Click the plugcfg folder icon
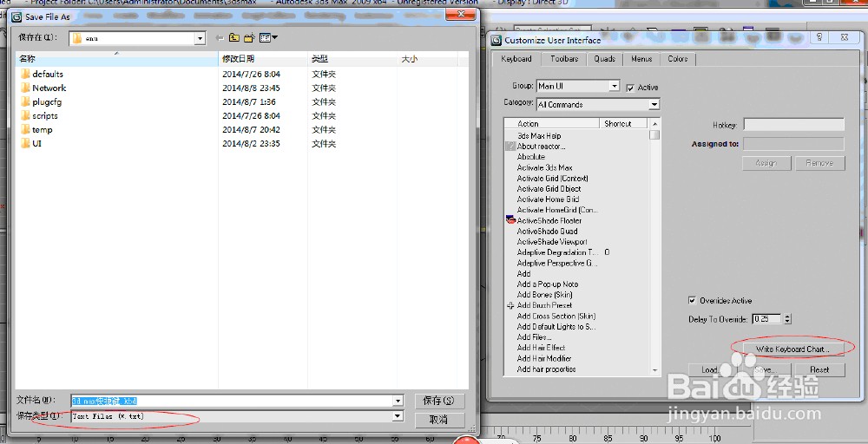The image size is (868, 444). (25, 101)
